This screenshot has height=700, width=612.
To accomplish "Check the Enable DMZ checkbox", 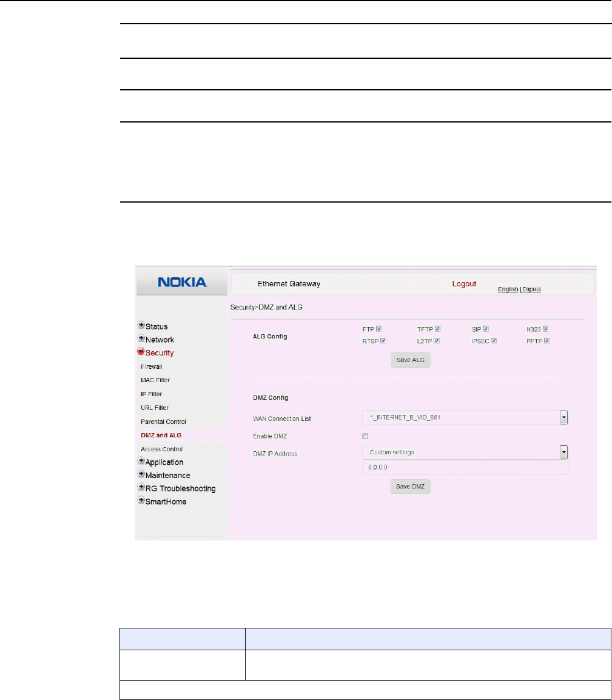I will click(365, 436).
